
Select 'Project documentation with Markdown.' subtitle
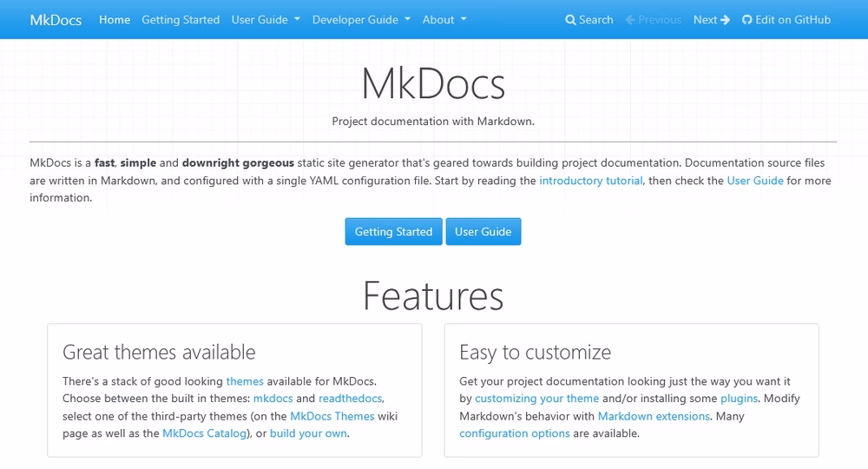(x=433, y=122)
